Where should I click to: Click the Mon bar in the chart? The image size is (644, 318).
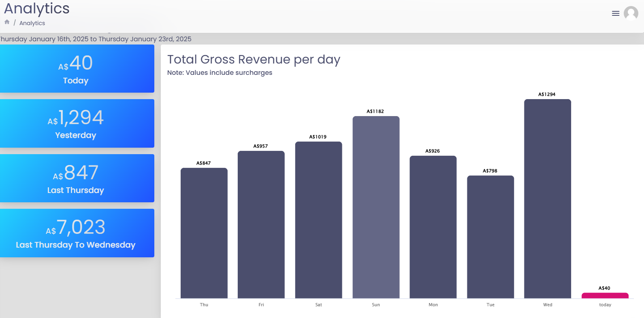click(433, 227)
